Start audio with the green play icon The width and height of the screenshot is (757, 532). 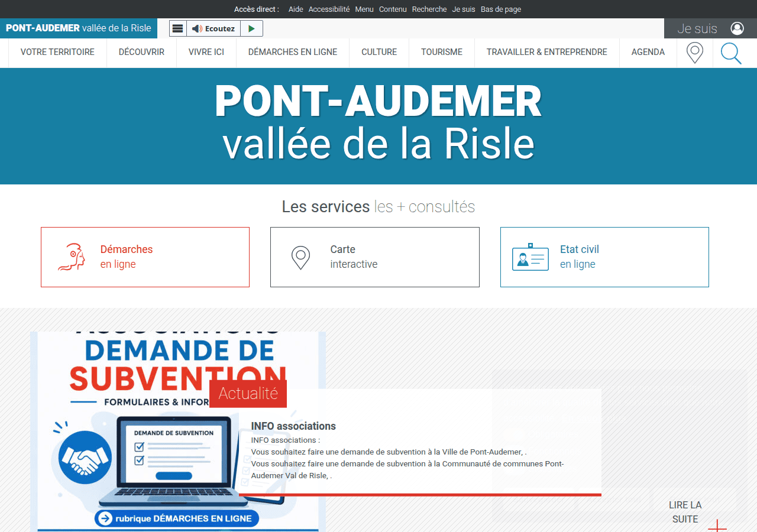click(x=251, y=28)
